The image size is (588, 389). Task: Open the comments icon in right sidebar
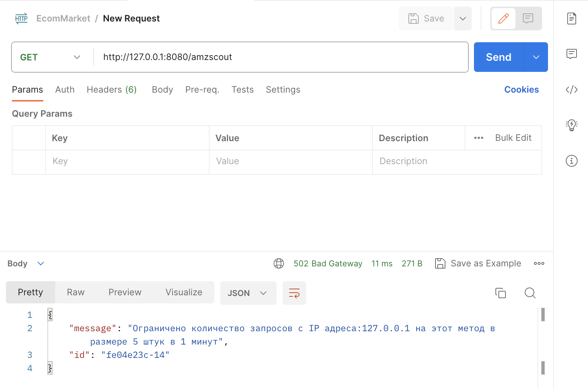(572, 54)
